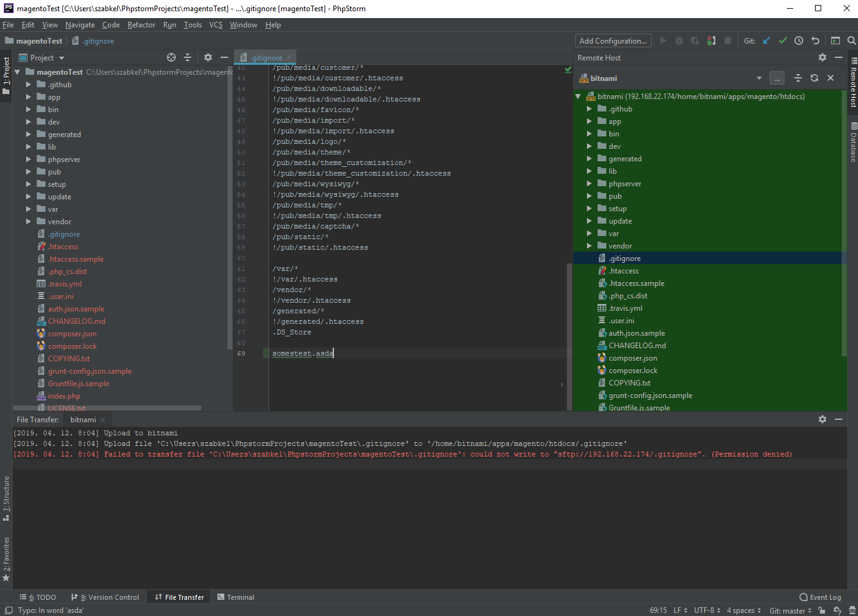
Task: Click the Git Update Project arrow icon
Action: tap(766, 40)
